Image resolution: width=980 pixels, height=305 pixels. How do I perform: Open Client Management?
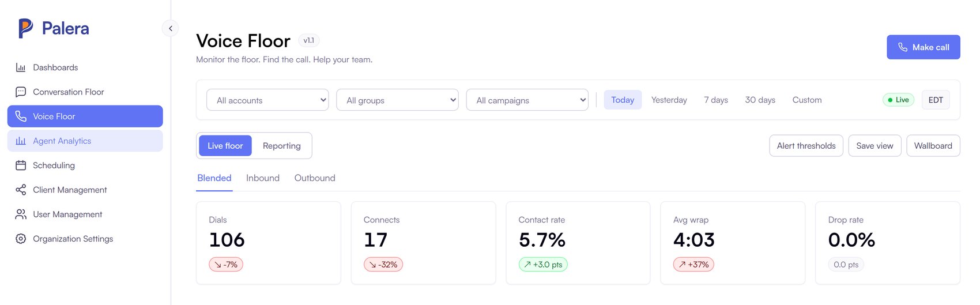point(85,190)
